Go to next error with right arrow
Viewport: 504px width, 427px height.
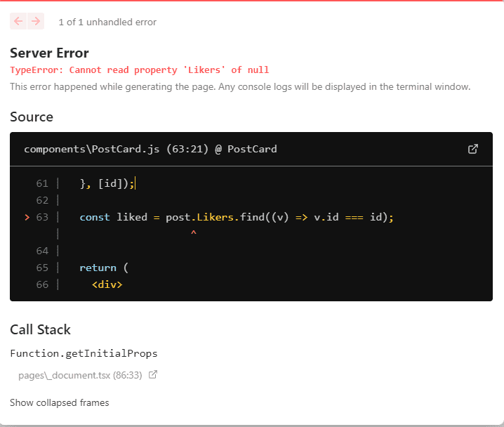coord(36,21)
